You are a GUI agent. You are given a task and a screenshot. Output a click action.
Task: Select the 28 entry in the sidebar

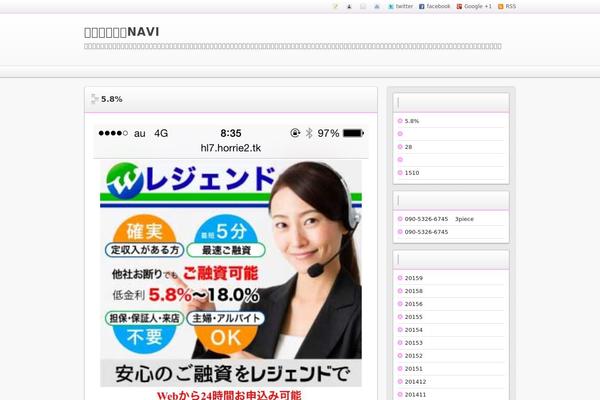pos(408,147)
